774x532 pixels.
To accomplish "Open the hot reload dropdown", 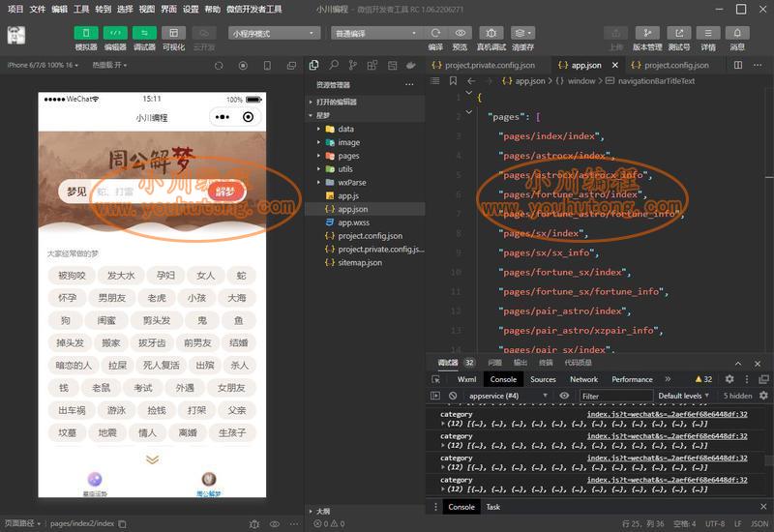I will coord(109,65).
